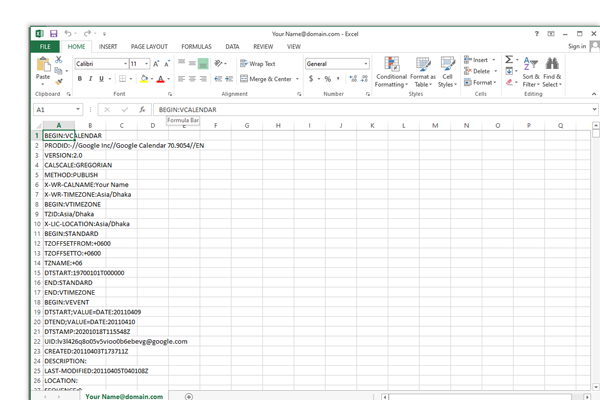The height and width of the screenshot is (400, 600).
Task: Top align the cell contents
Action: [181, 63]
